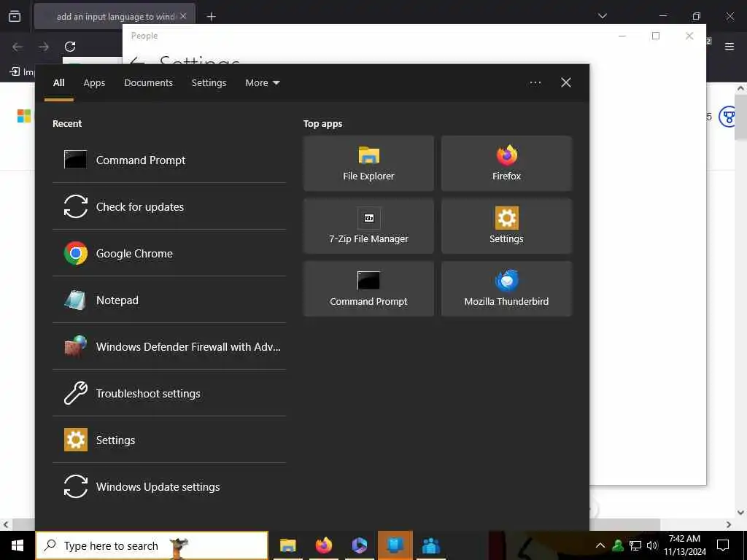Open Notepad from Recent list
Viewport: 747px width, 560px height.
click(169, 300)
